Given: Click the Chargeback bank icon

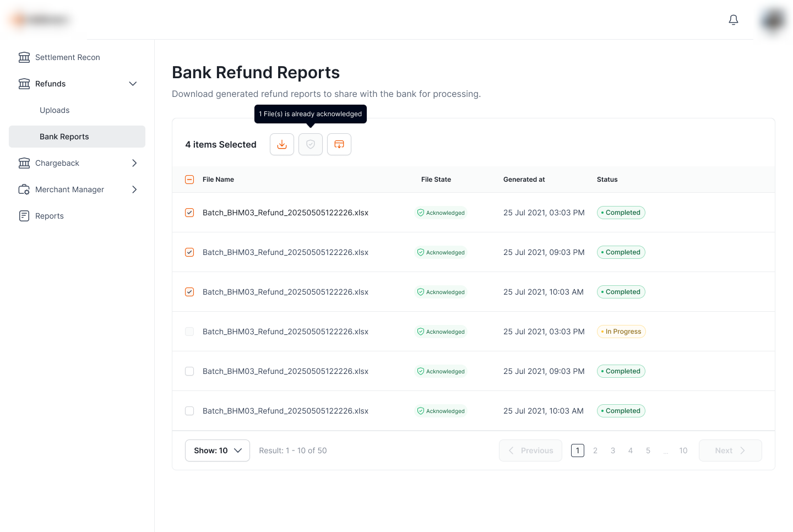Looking at the screenshot, I should point(24,163).
